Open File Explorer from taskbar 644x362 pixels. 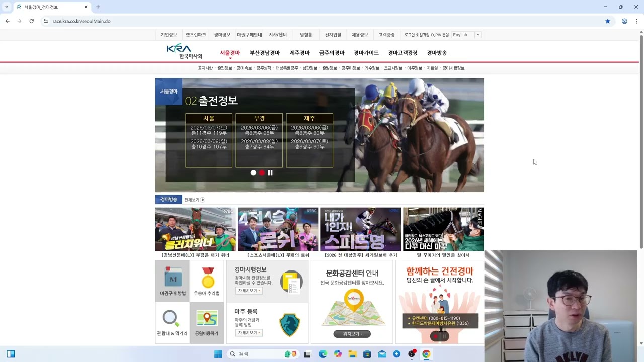coord(352,354)
